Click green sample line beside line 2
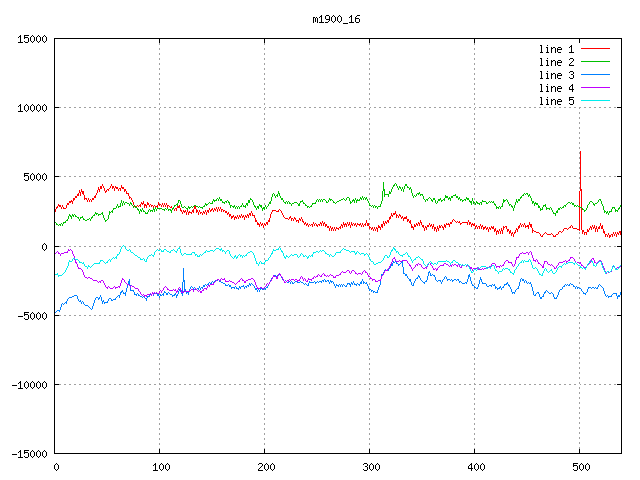The height and width of the screenshot is (480, 640). (595, 62)
